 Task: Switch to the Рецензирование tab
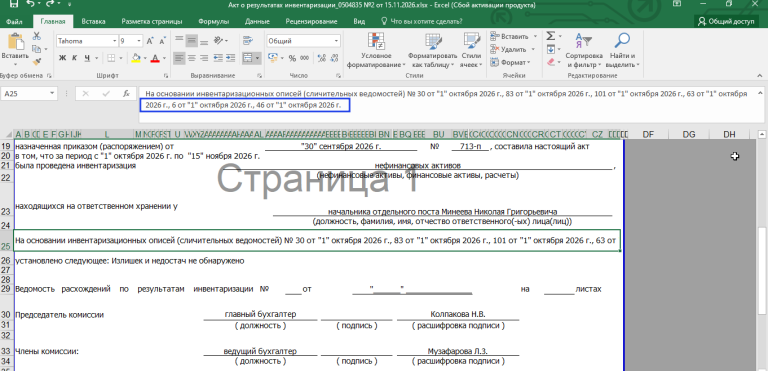pos(311,22)
